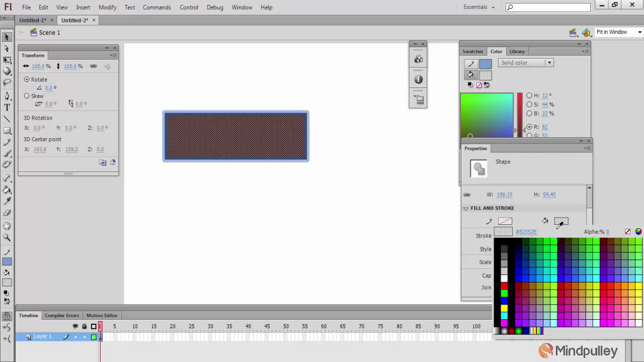Select the Hand tool
Viewport: 644px width, 362px height.
(7, 226)
